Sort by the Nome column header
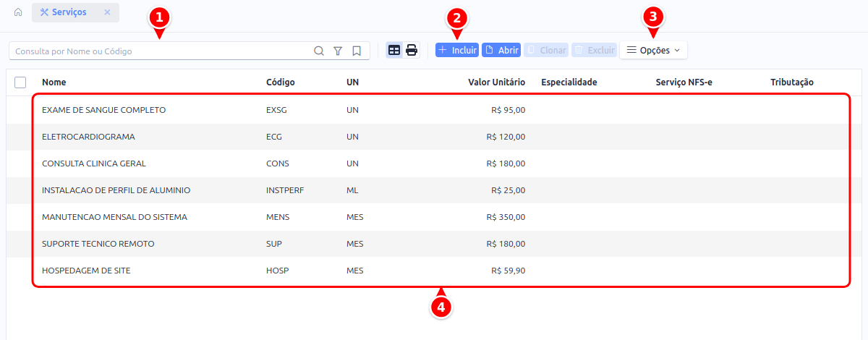The height and width of the screenshot is (340, 868). pyautogui.click(x=54, y=82)
